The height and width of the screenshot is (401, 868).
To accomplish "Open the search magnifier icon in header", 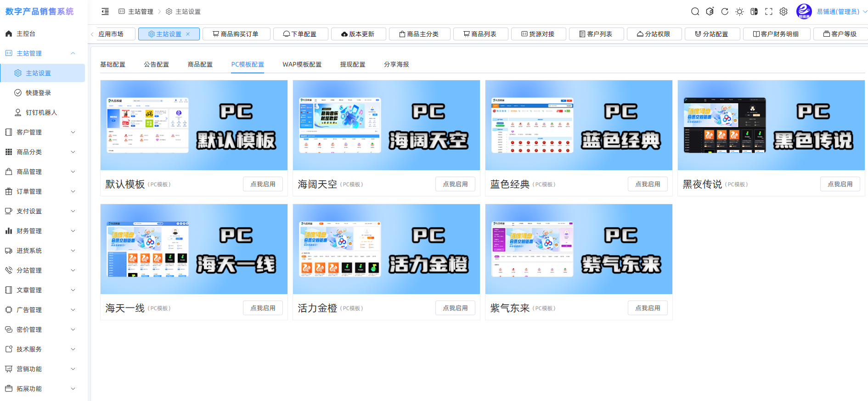I will click(695, 11).
